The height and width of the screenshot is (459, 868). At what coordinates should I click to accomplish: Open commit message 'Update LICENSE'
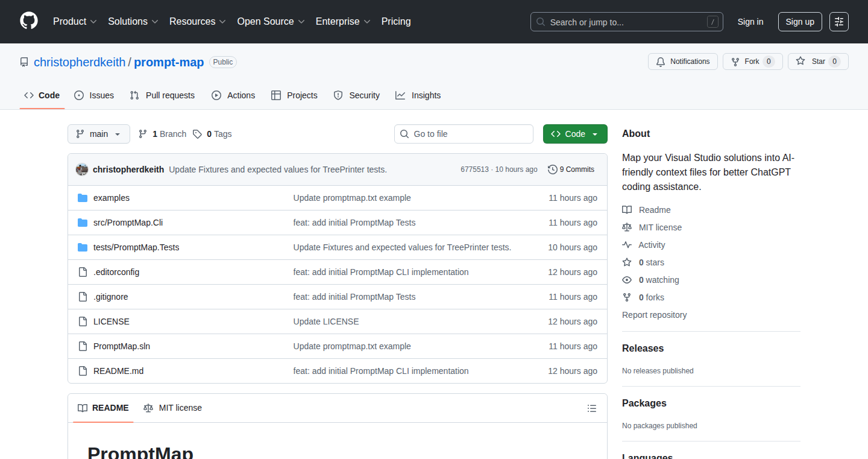click(x=326, y=321)
